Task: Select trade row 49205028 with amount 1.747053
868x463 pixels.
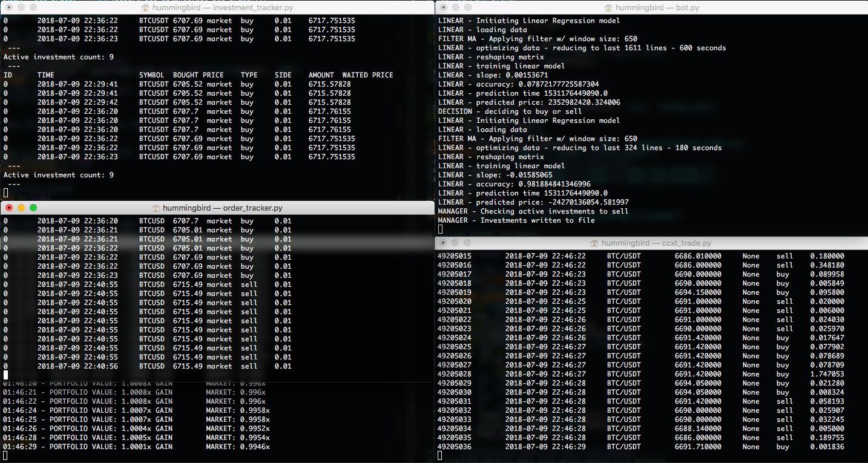Action: tap(641, 374)
